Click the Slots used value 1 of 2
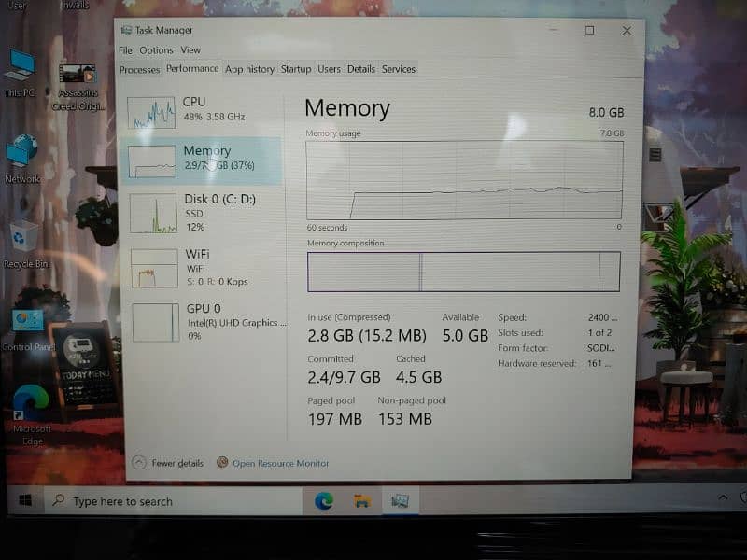This screenshot has height=560, width=747. pos(599,332)
